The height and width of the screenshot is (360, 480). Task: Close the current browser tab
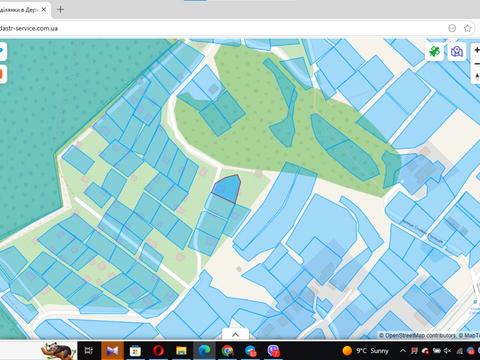click(x=43, y=10)
